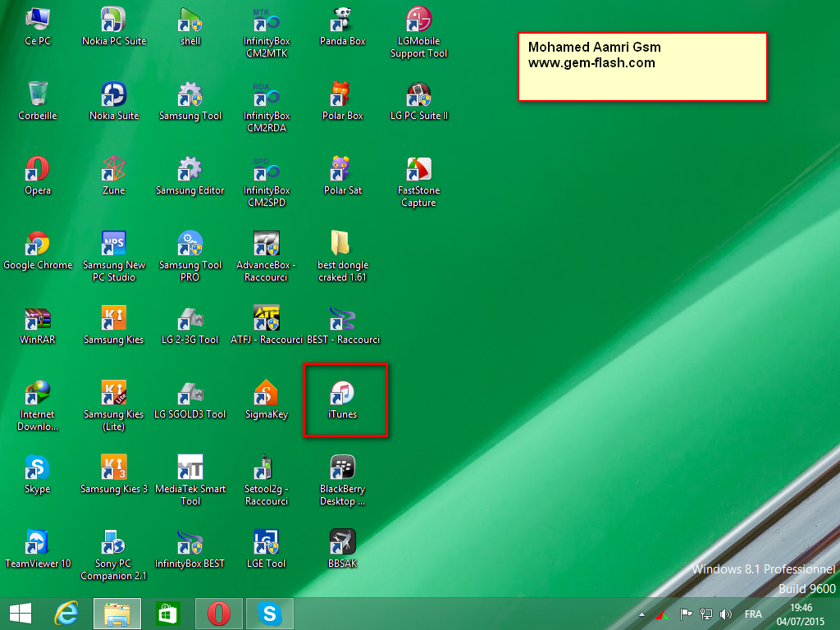Open the LG 2-3G Tool icon
Screen dimensions: 840x630
coord(190,325)
